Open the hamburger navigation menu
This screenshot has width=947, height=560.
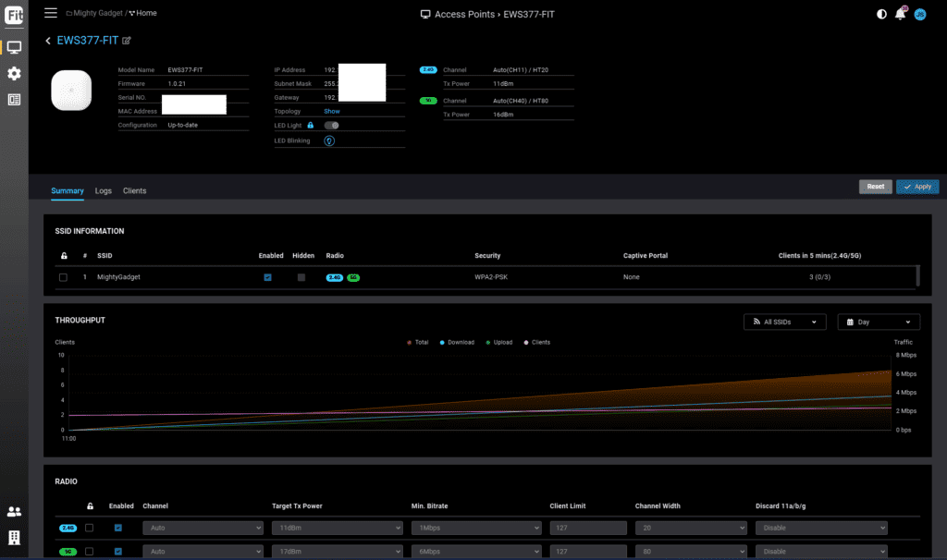tap(50, 13)
